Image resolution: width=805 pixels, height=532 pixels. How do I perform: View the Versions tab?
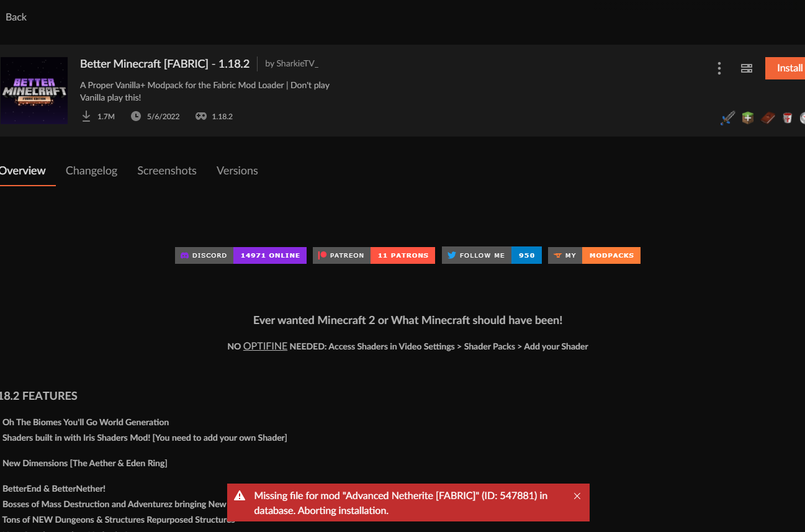237,170
